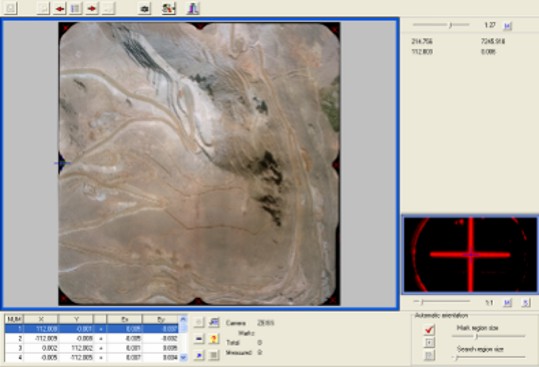
Task: Click the small button below the red check mark
Action: tap(429, 343)
